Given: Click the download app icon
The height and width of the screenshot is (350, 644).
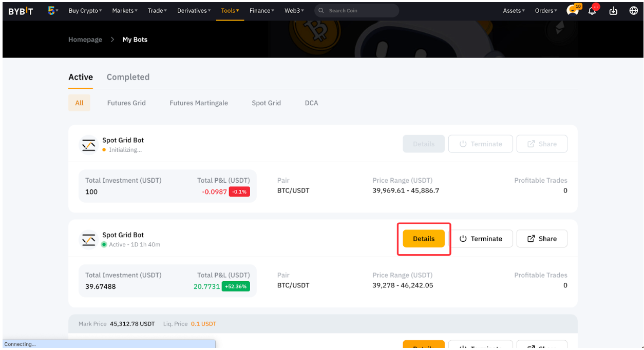Looking at the screenshot, I should click(613, 11).
